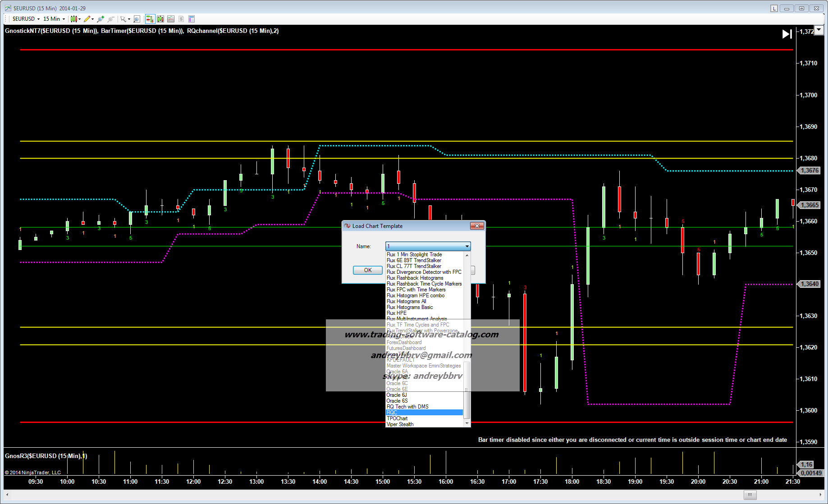
Task: Click OK in Load Chart Template
Action: tap(367, 270)
